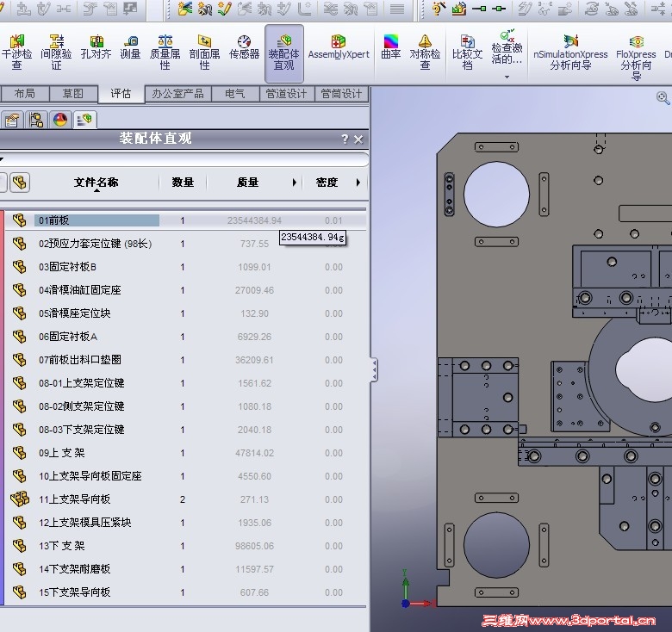Run the 对称检查 symmetry check
This screenshot has height=632, width=672.
425,53
